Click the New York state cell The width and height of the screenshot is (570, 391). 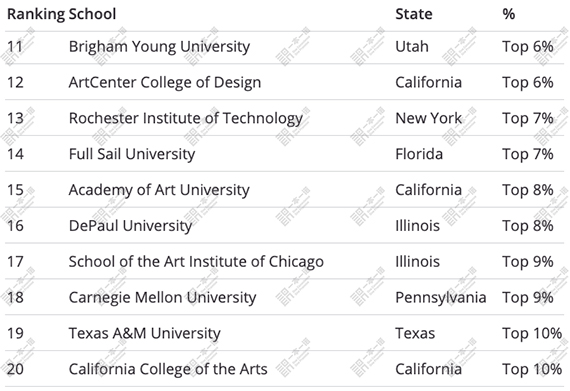tap(428, 118)
